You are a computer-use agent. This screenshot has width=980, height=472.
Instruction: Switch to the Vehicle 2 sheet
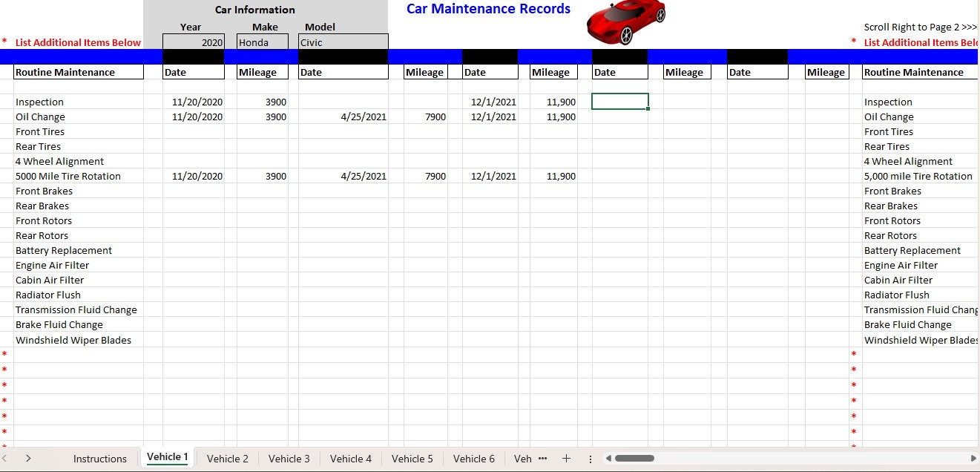227,459
